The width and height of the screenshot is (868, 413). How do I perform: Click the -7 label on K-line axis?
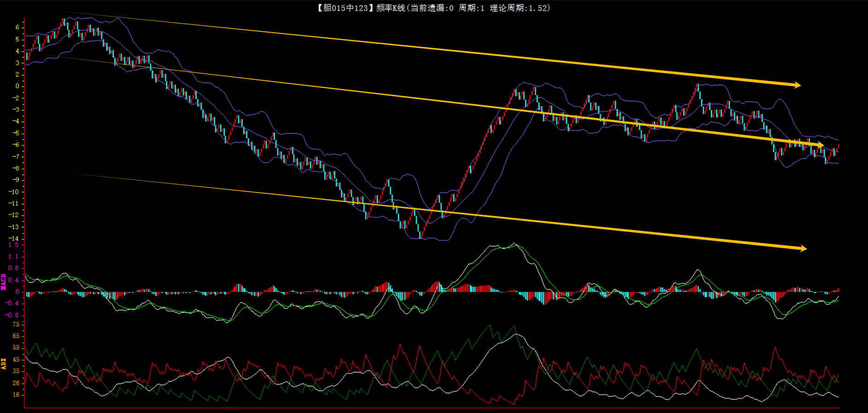16,157
